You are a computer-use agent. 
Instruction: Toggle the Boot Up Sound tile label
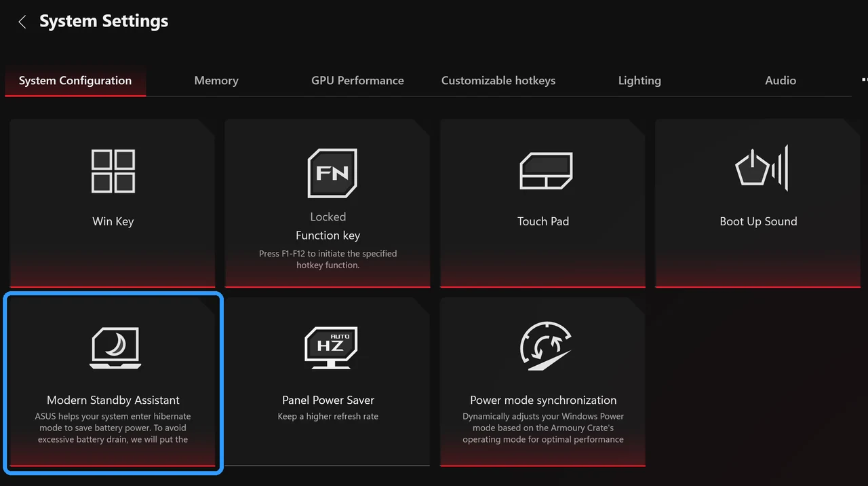758,221
